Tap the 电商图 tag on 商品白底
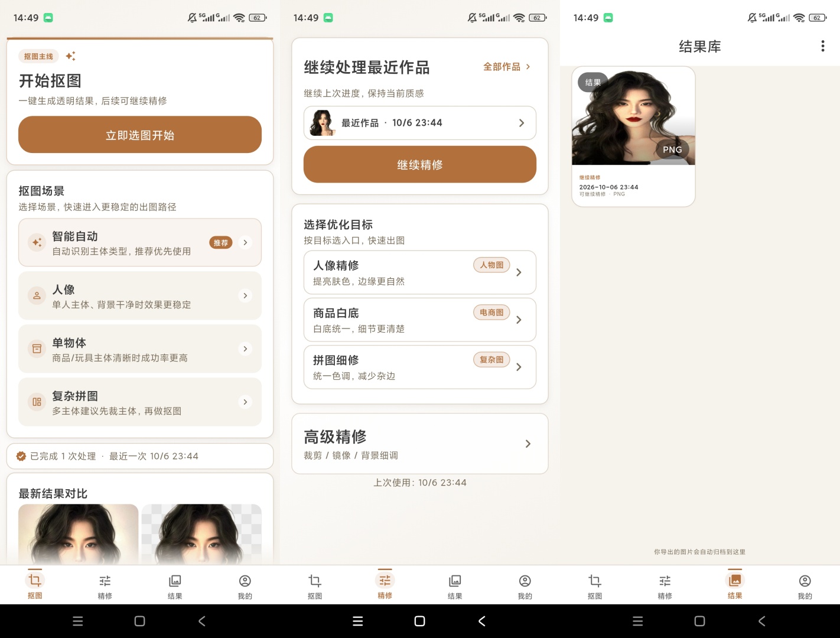The height and width of the screenshot is (638, 840). pos(491,313)
